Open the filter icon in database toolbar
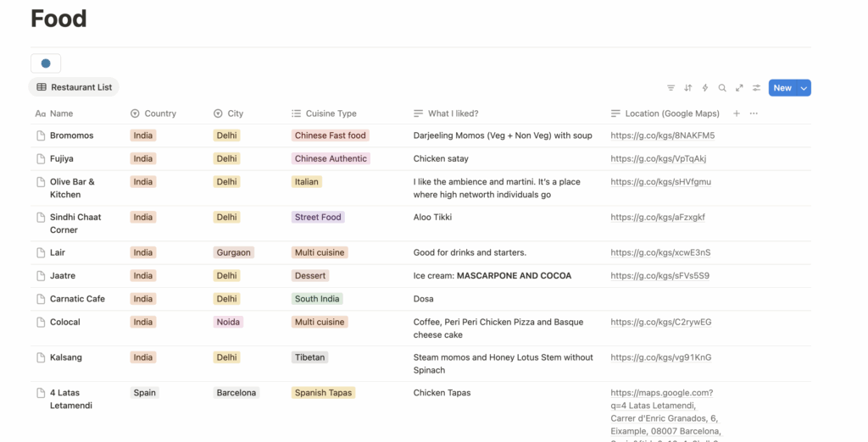Screen dimensions: 868x442 [x=670, y=88]
